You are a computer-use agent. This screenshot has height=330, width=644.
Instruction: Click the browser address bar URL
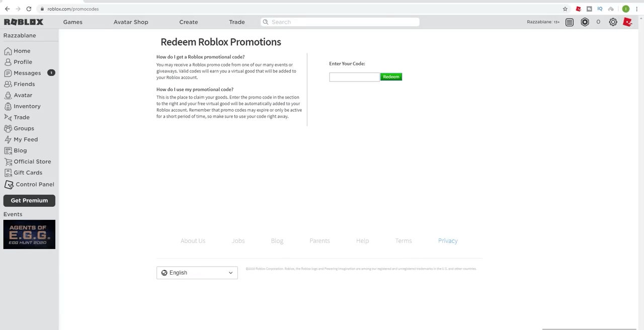click(x=73, y=9)
